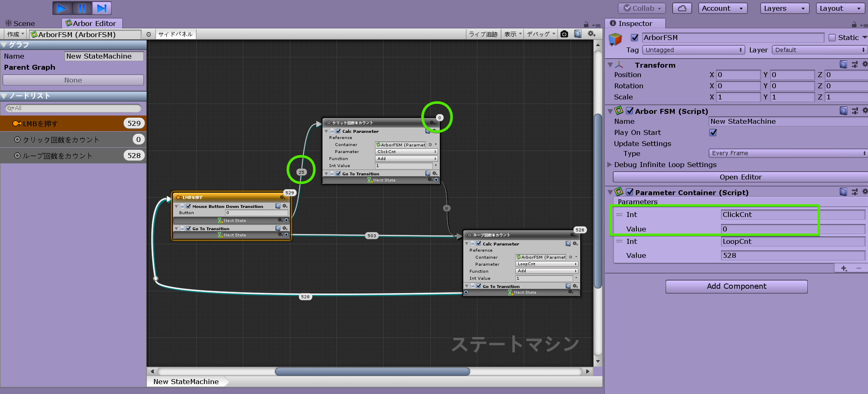Click the Add Component button

tap(736, 286)
